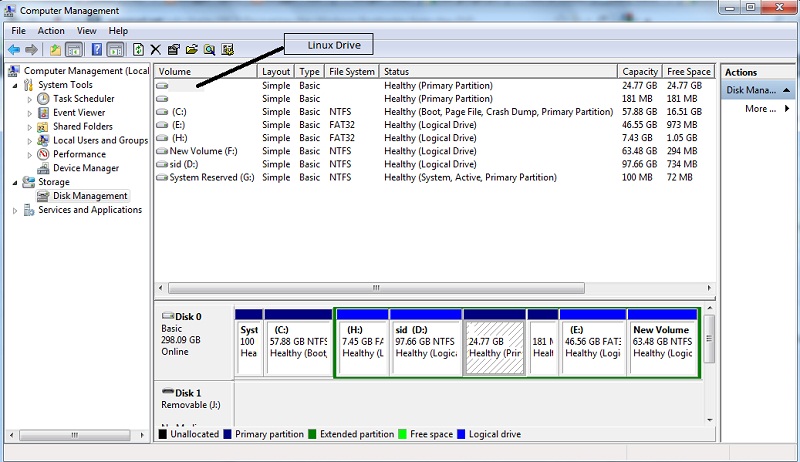Toggle the Show/Hide Action Pane toolbar icon

click(116, 49)
